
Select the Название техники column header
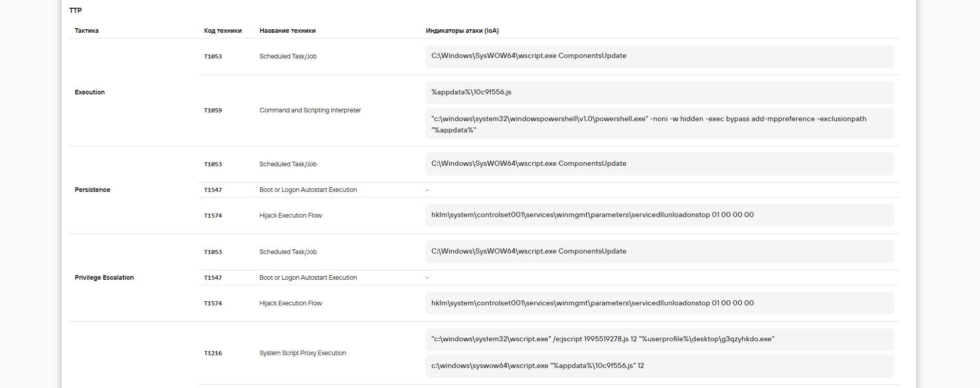pyautogui.click(x=287, y=31)
